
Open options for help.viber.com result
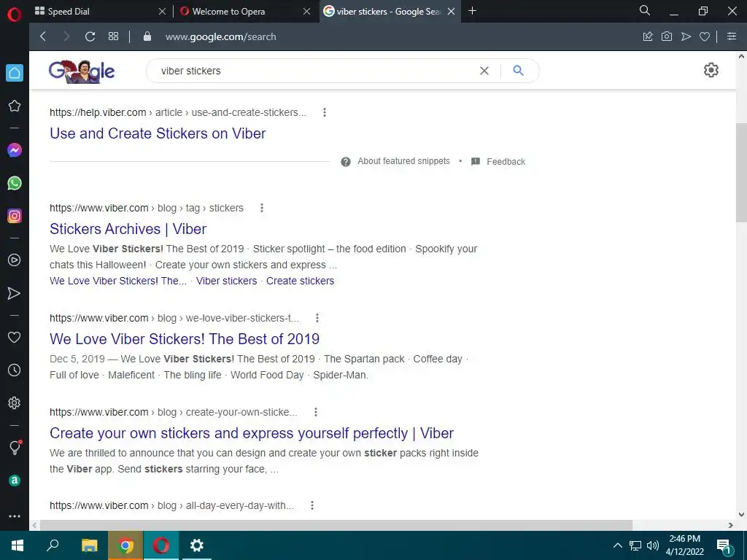coord(325,112)
